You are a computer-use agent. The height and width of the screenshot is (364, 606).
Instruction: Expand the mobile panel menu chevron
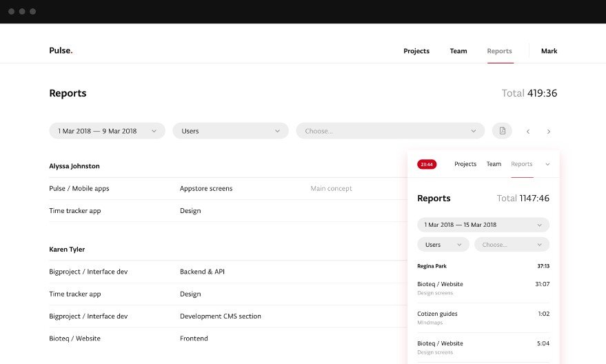[x=547, y=164]
